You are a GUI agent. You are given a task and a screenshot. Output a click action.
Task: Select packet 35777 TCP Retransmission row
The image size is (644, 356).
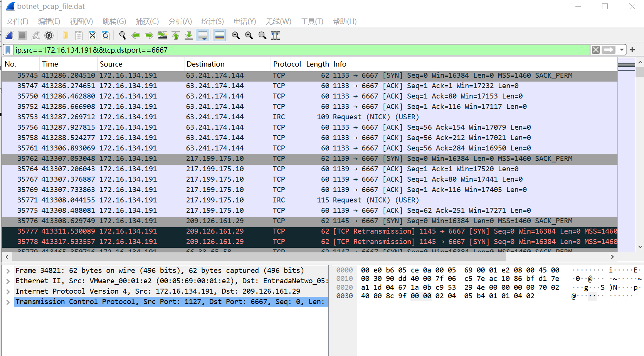tap(310, 231)
